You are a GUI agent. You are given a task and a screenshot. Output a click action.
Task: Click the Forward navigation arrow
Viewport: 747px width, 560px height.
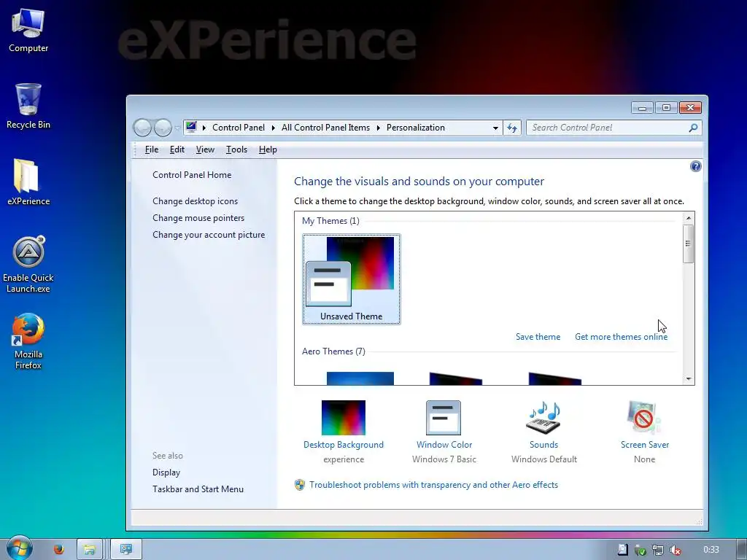point(163,128)
